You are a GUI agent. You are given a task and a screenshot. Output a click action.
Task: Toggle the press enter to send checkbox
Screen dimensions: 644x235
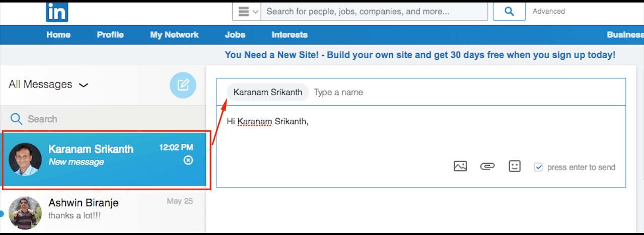pyautogui.click(x=538, y=167)
